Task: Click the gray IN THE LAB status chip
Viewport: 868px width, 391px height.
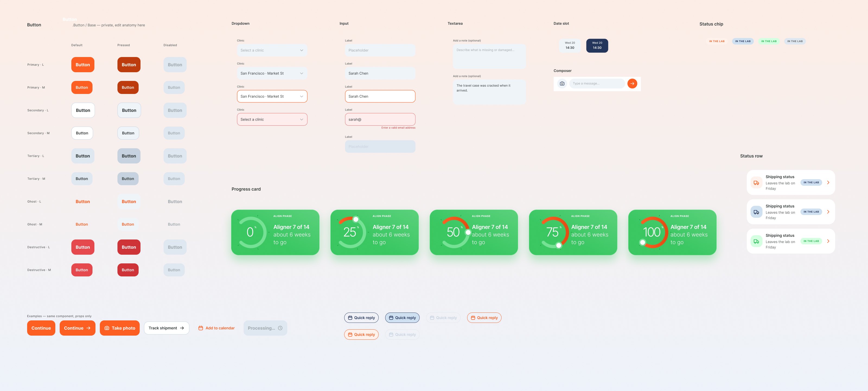Action: click(x=795, y=41)
